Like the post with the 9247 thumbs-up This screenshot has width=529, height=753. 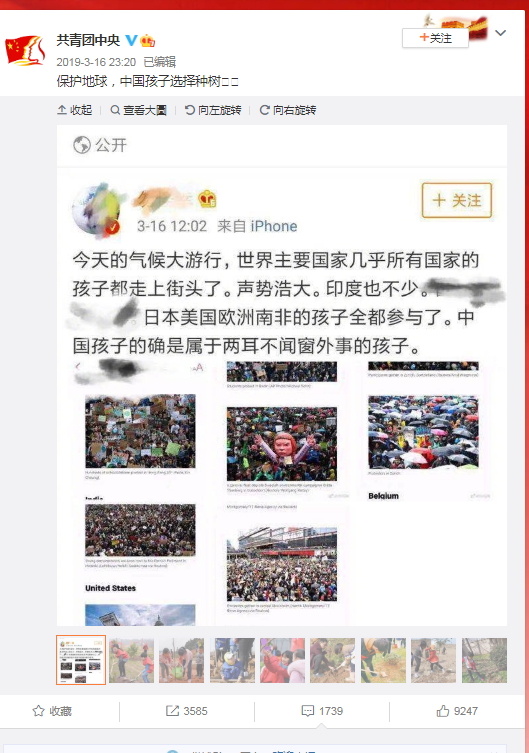457,711
